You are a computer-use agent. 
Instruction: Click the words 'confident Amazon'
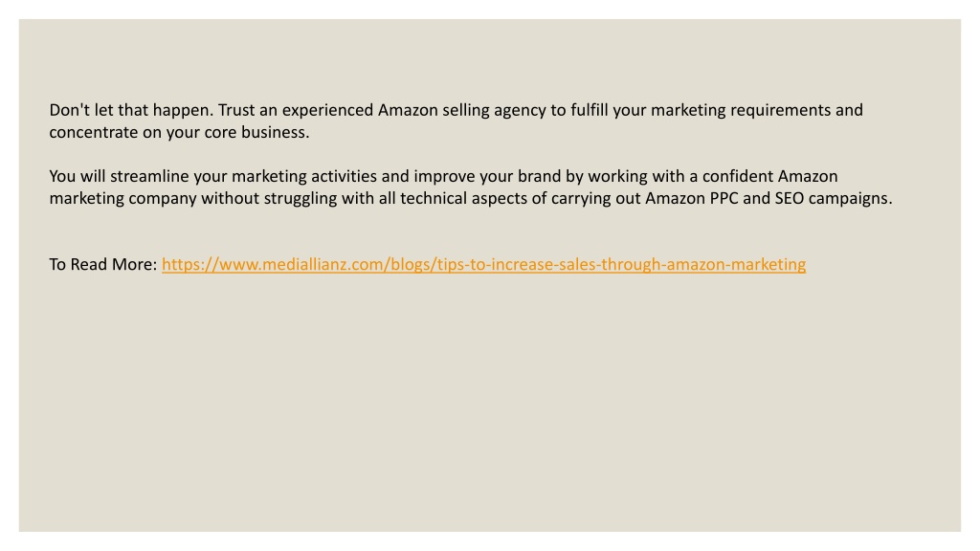click(770, 176)
